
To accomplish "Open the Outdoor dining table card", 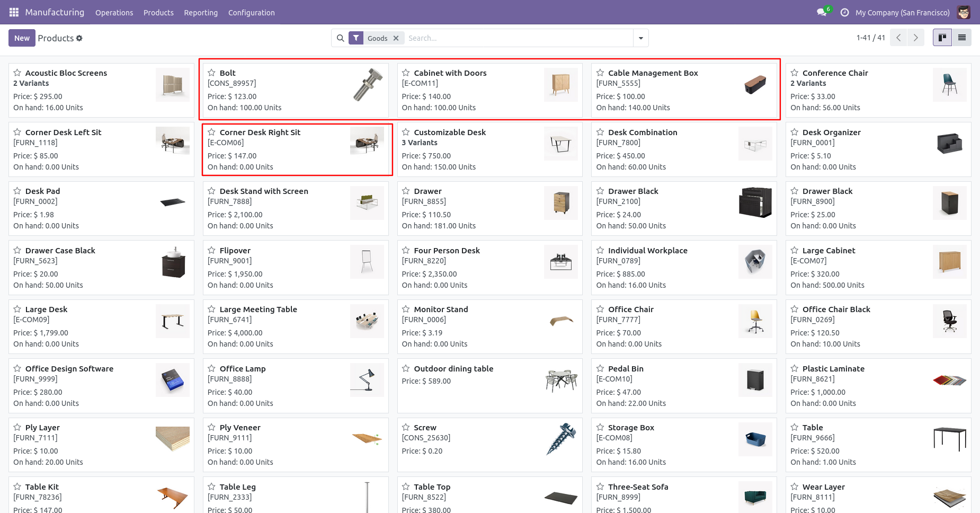I will [x=490, y=386].
